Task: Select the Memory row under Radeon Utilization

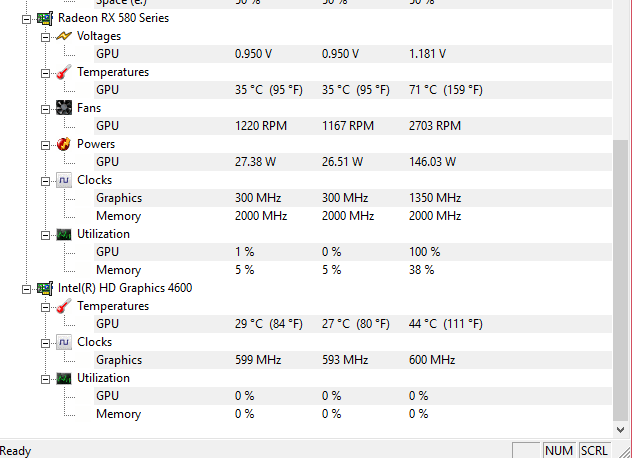Action: tap(118, 270)
